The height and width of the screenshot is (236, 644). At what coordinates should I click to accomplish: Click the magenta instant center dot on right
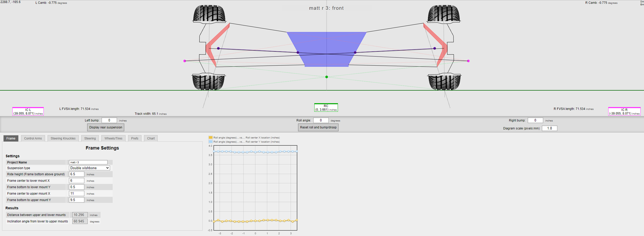(x=468, y=61)
